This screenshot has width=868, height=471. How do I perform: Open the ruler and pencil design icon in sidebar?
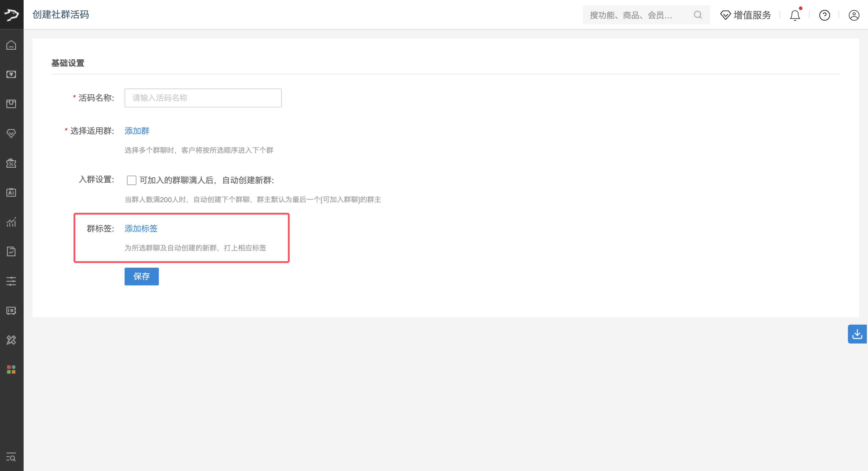click(x=11, y=340)
